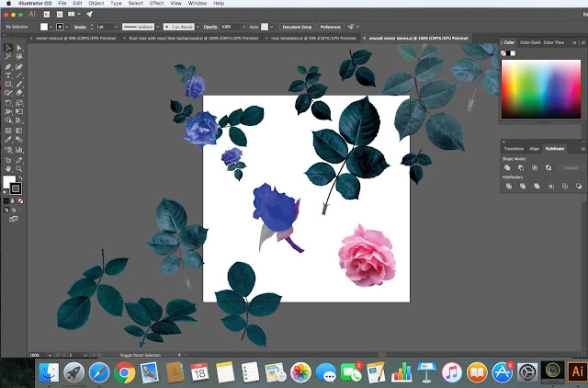Pick the Paintbrush tool
The width and height of the screenshot is (588, 388).
click(19, 84)
